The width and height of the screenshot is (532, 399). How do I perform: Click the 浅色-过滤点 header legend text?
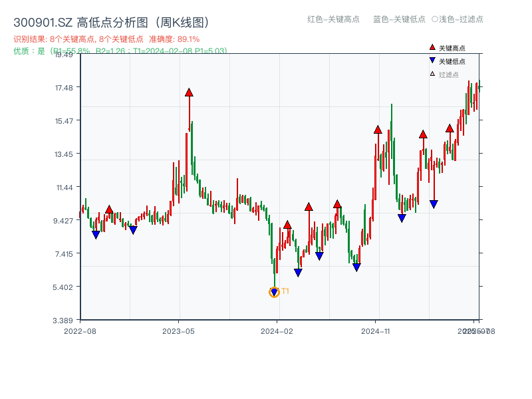click(461, 19)
